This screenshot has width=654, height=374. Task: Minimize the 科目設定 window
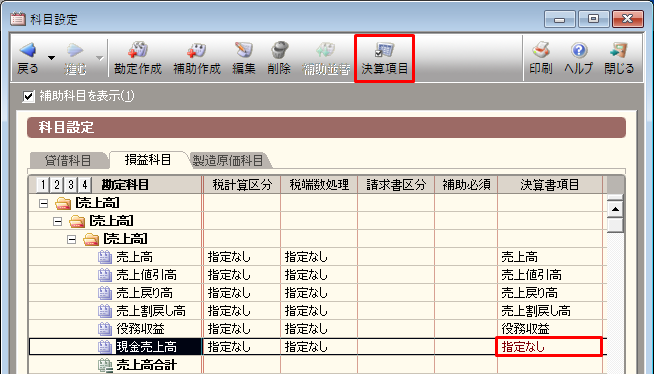(559, 19)
